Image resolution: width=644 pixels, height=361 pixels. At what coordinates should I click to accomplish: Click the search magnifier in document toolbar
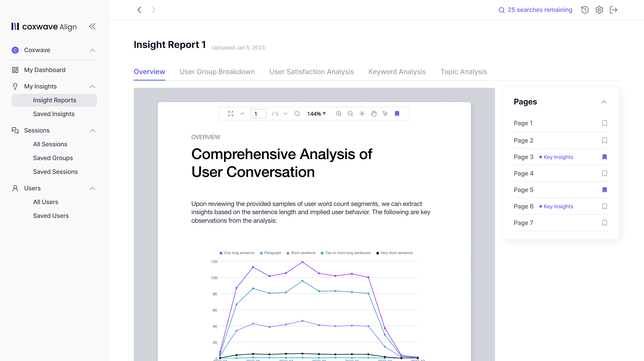tap(297, 114)
